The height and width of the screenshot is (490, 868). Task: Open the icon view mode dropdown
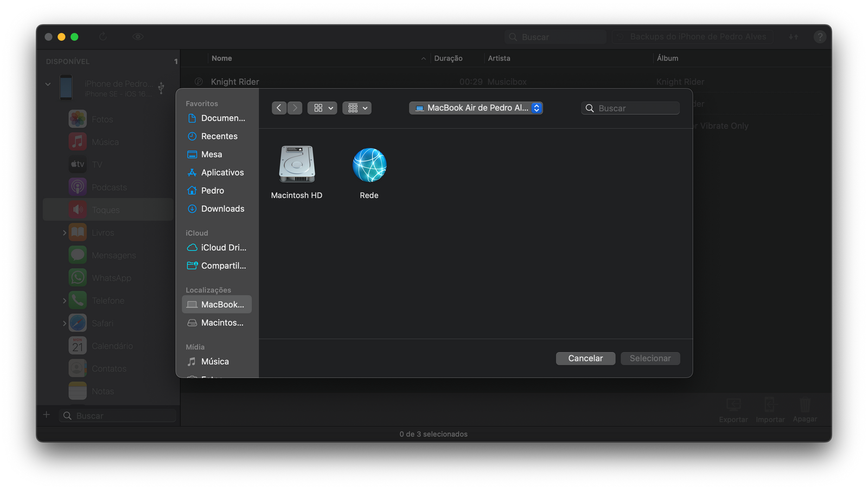(322, 108)
